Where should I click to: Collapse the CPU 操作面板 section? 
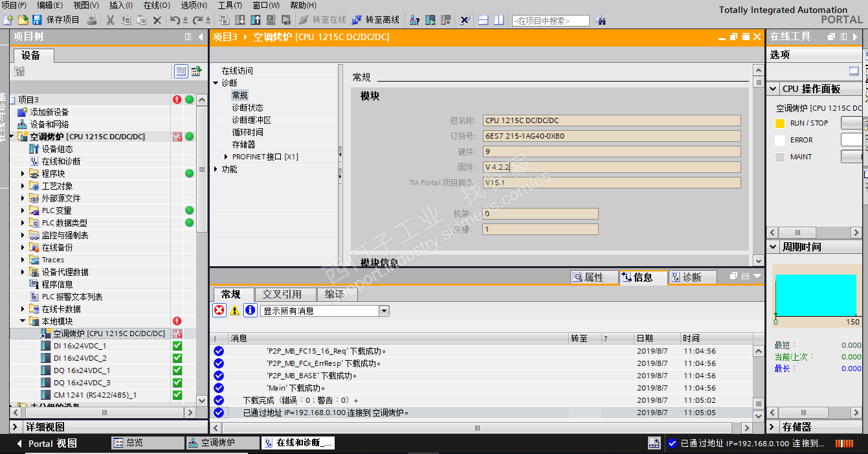pos(773,89)
